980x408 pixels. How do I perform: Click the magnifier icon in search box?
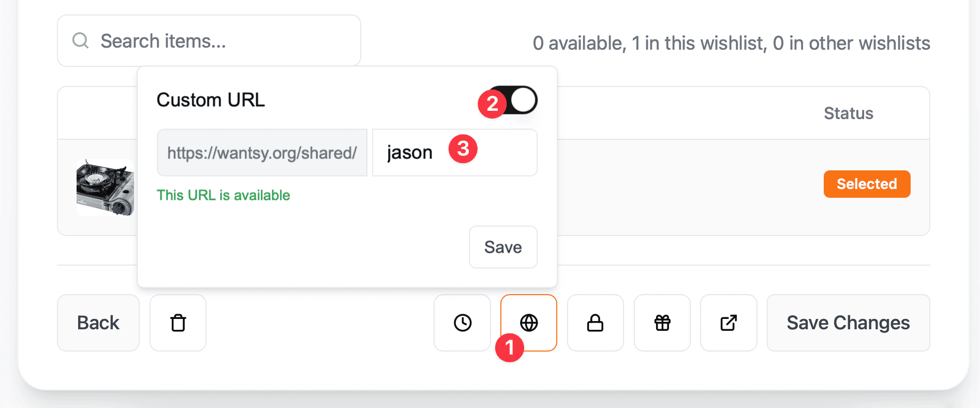click(80, 40)
